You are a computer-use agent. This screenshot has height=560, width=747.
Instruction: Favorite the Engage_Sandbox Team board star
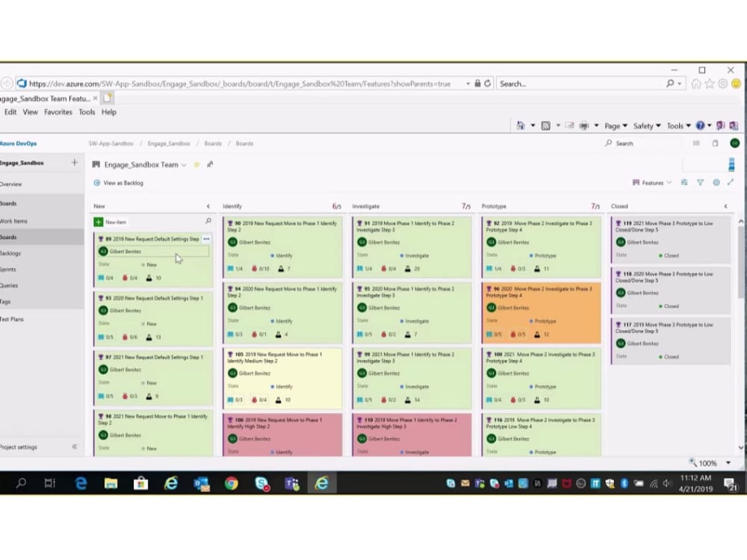(x=196, y=165)
